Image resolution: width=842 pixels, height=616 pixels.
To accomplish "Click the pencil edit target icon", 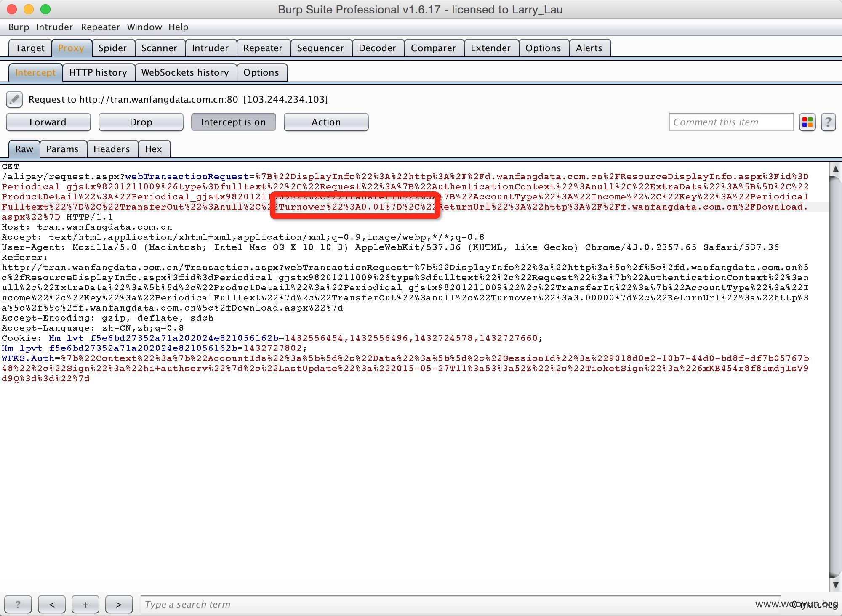I will click(14, 100).
